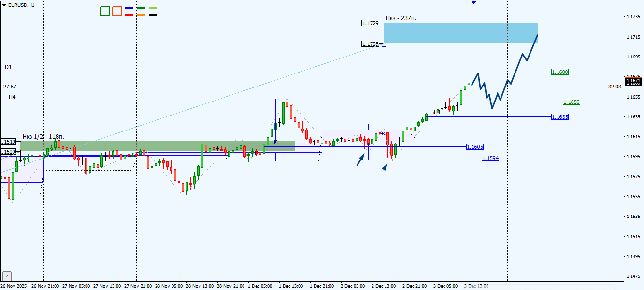This screenshot has width=644, height=290.
Task: Select the blue target zone rectangle
Action: coord(461,33)
